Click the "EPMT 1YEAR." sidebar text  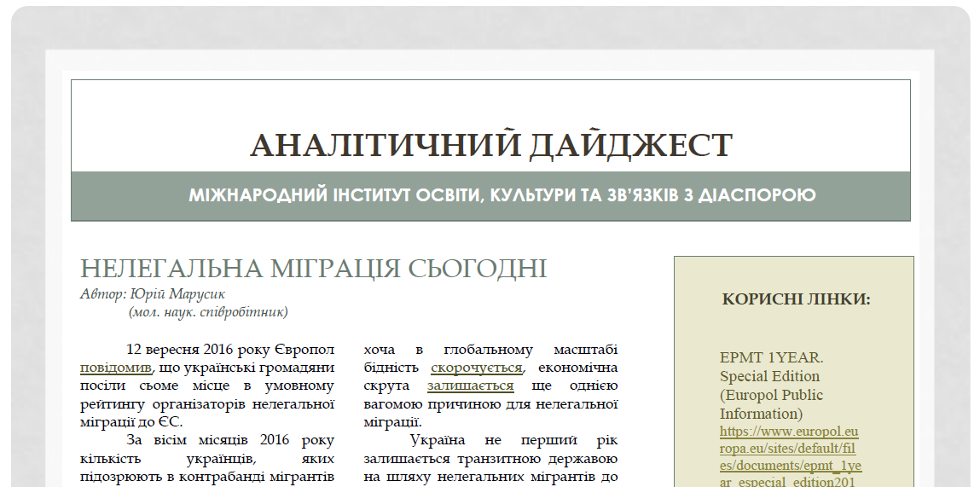click(771, 357)
